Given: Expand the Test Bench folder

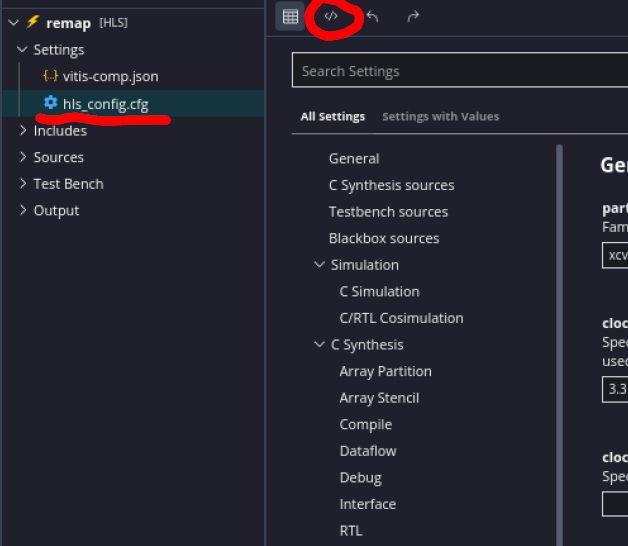Looking at the screenshot, I should coord(23,184).
